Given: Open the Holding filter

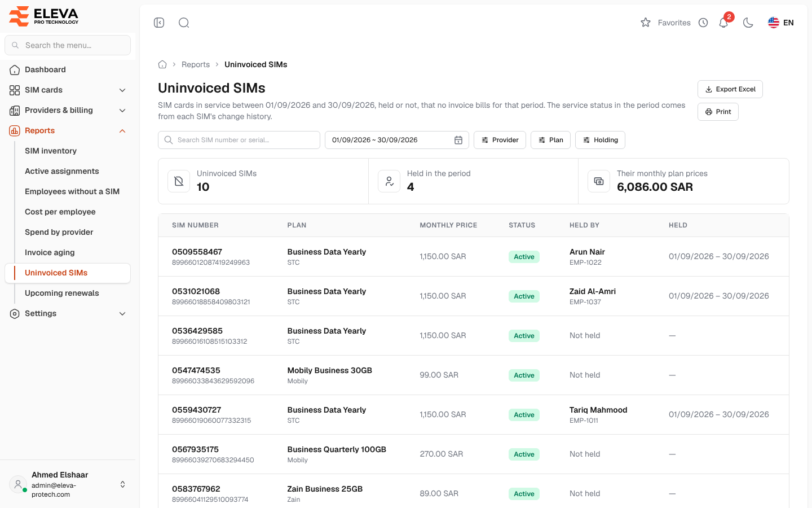Looking at the screenshot, I should coord(600,140).
